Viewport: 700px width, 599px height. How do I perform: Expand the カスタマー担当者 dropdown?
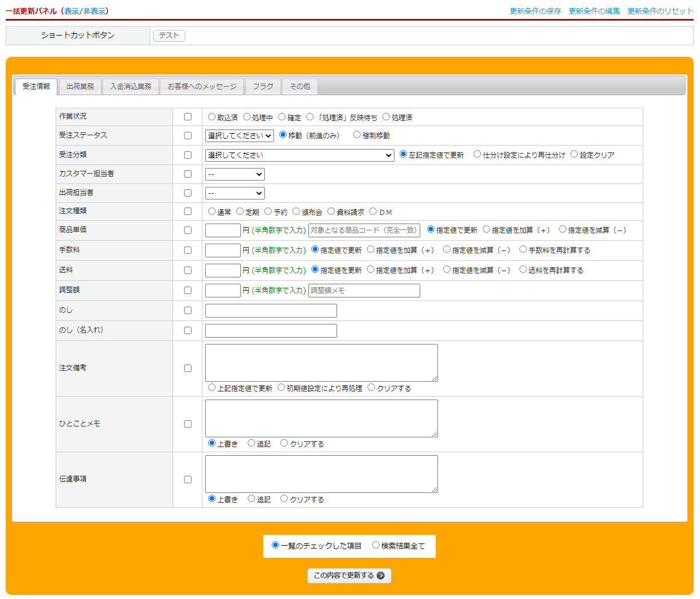tap(234, 174)
